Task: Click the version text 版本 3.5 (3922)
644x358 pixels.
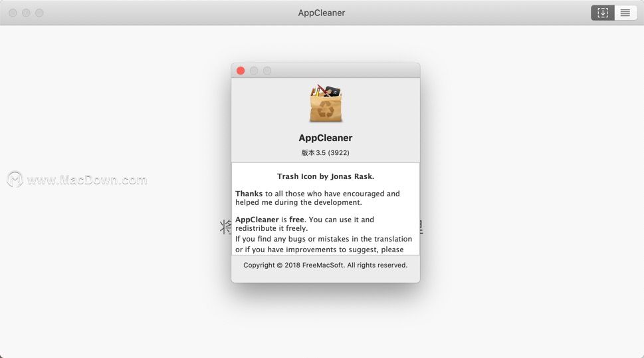Action: 325,152
